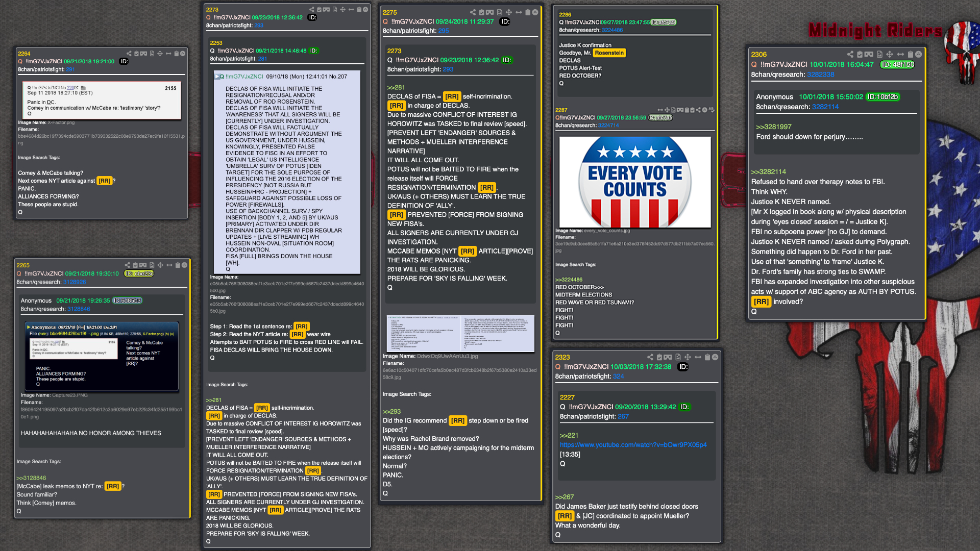
Task: Open qresearch link 3224714 in post 2287
Action: [x=608, y=125]
